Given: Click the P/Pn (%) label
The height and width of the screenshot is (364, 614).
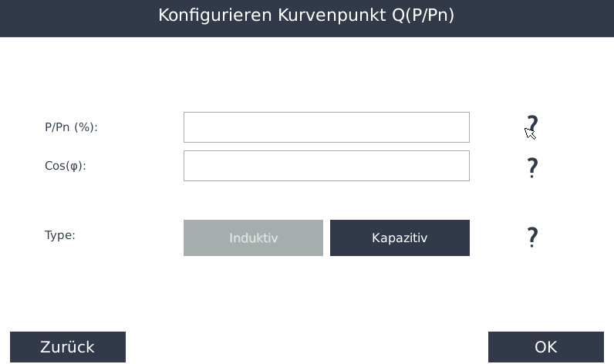Looking at the screenshot, I should coord(71,127).
